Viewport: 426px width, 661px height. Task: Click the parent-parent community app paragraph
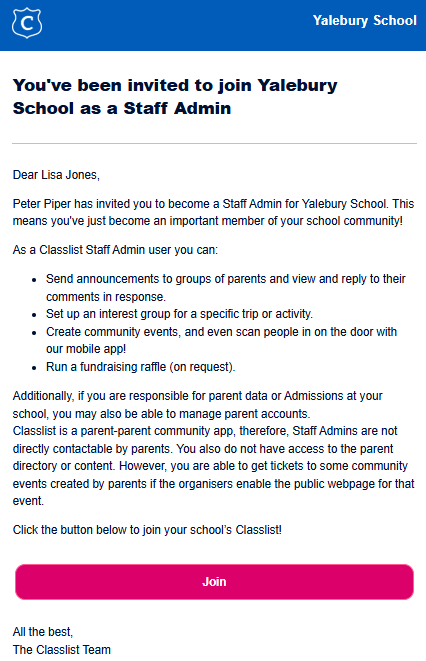213,466
